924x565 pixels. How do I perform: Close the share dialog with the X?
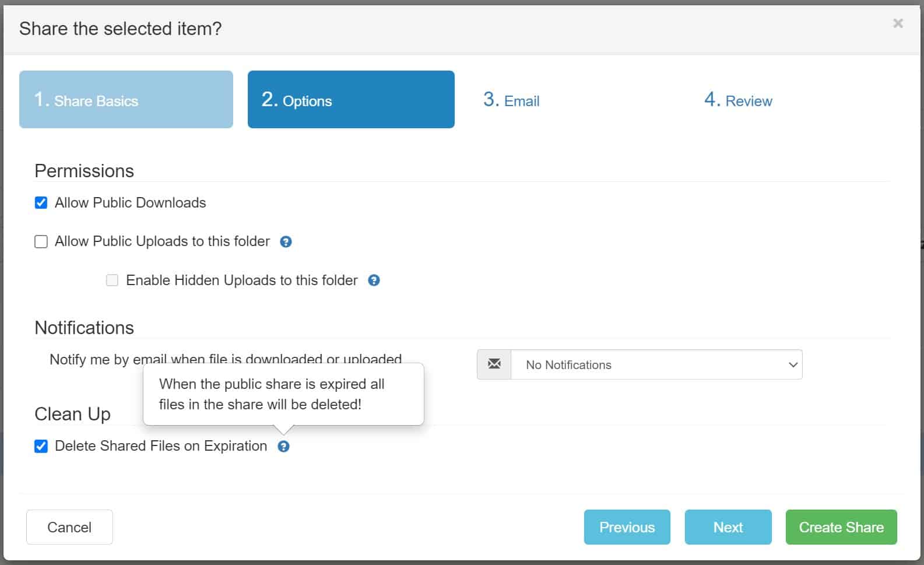(898, 23)
